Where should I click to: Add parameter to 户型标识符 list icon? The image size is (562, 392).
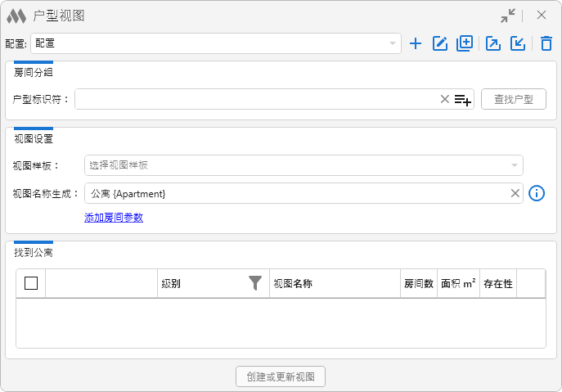point(463,100)
